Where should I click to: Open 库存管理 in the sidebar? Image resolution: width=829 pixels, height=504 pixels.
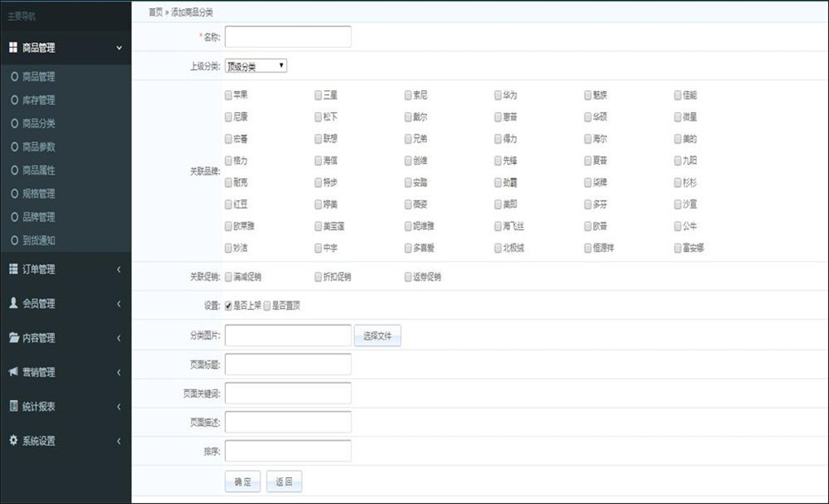point(38,100)
